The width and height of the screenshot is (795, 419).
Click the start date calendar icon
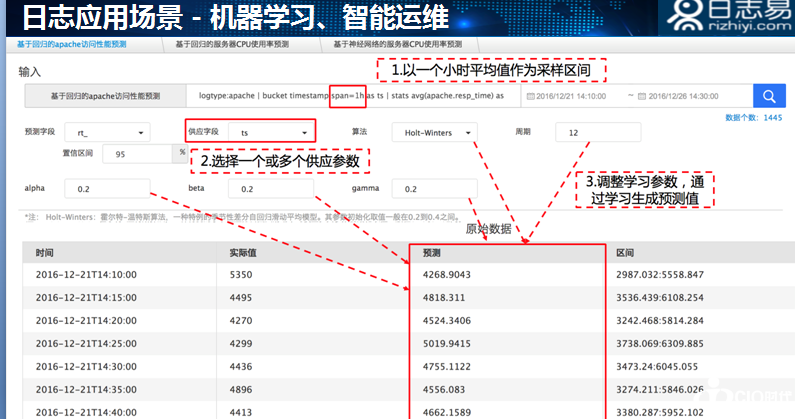[x=529, y=97]
